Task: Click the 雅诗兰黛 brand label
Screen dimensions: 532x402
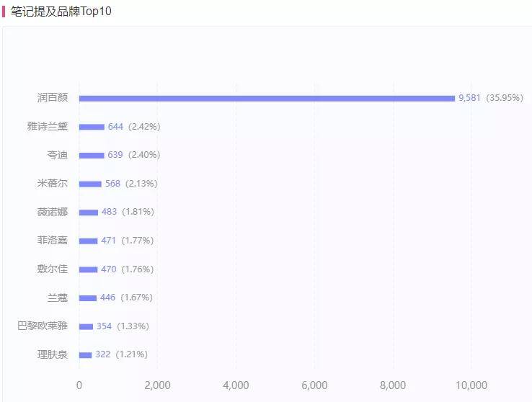Action: pyautogui.click(x=48, y=127)
